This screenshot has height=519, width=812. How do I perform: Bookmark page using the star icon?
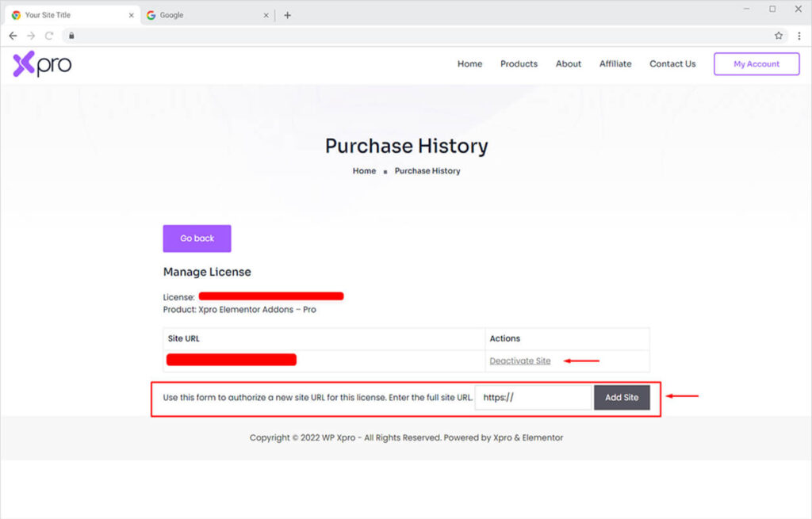(x=779, y=36)
